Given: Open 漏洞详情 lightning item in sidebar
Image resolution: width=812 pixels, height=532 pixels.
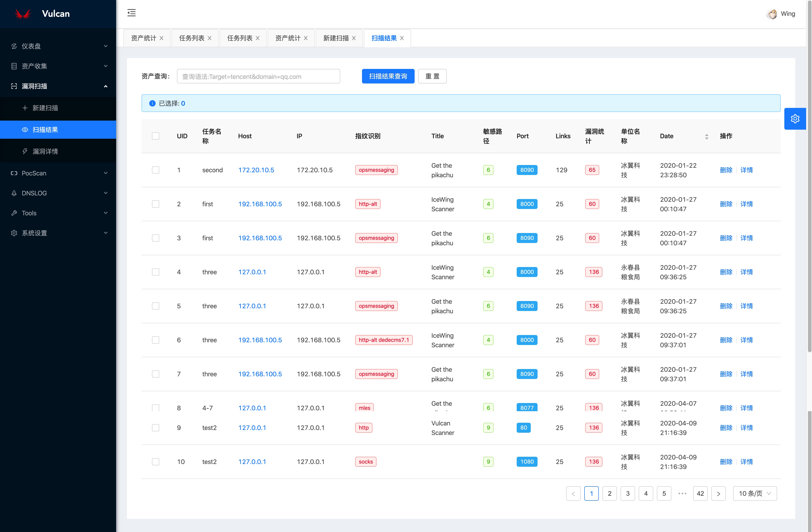Looking at the screenshot, I should point(45,151).
